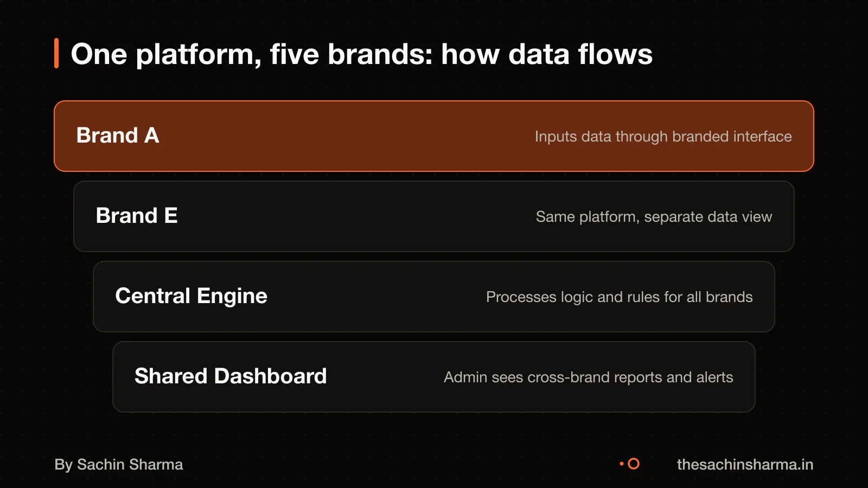Click the By Sachin Sharma byline

(x=119, y=465)
